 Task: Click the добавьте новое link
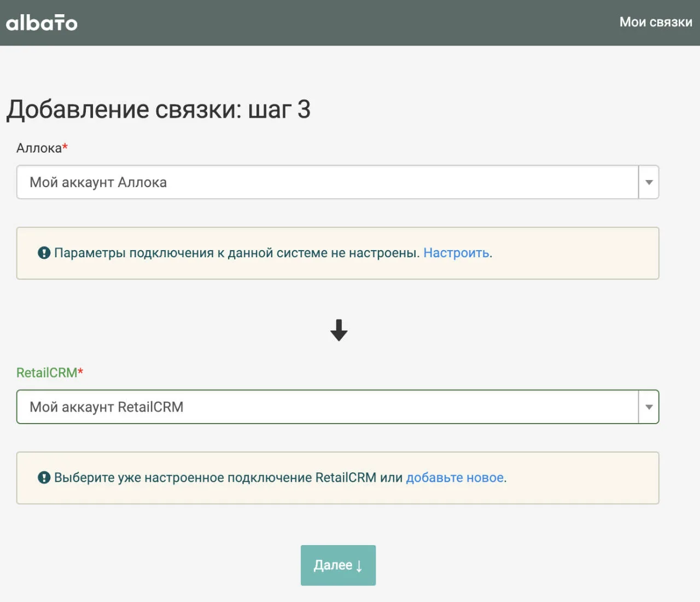pos(454,478)
